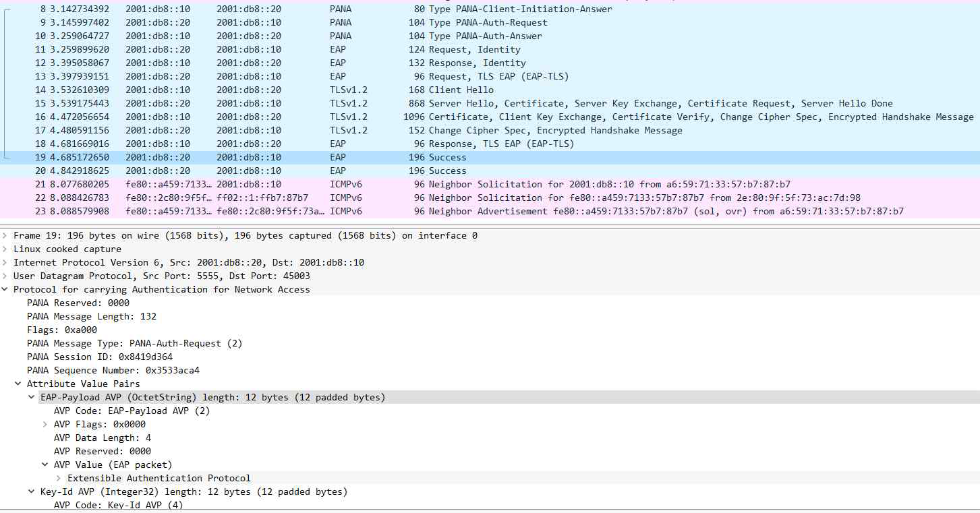Collapse the Attribute Value Pairs node
Screen dimensions: 980x513
[x=18, y=384]
